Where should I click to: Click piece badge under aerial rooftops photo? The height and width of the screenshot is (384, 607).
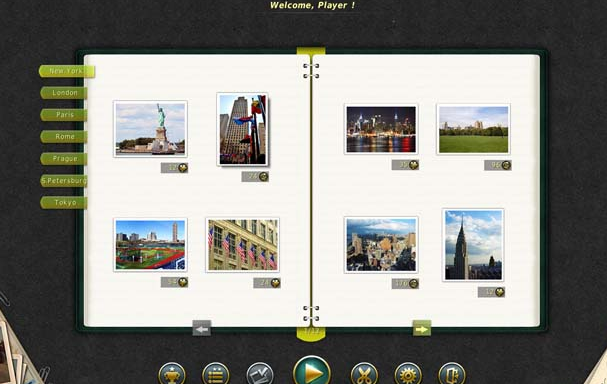[x=405, y=284]
